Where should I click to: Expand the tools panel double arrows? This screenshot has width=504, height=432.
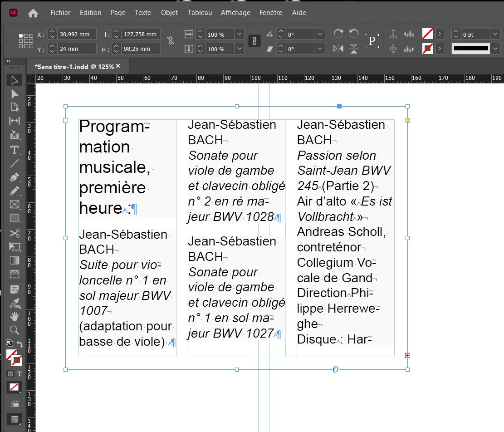pos(9,61)
